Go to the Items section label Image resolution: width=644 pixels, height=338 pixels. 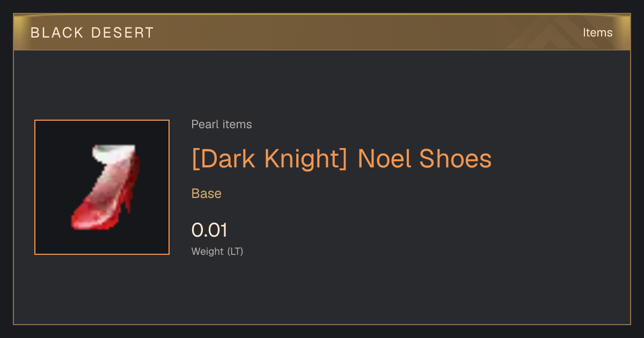tap(597, 32)
